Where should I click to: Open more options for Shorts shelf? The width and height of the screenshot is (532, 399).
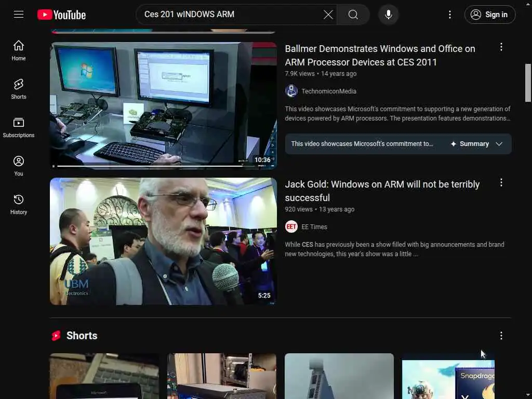tap(501, 336)
